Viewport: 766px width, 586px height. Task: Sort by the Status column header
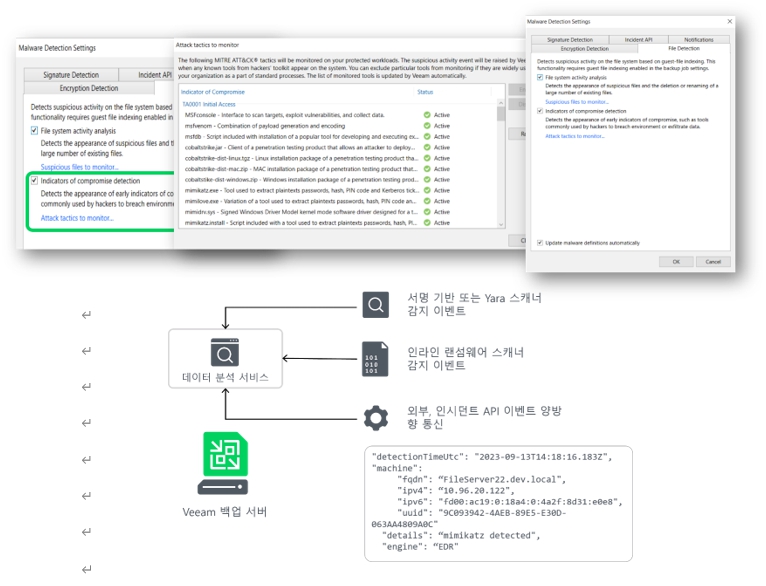(x=425, y=92)
